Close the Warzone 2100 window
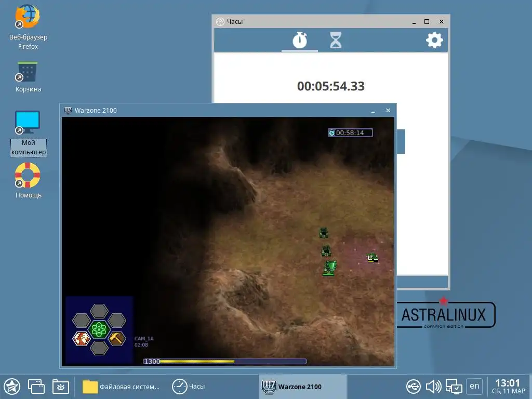Viewport: 532px width, 399px height. pyautogui.click(x=388, y=111)
